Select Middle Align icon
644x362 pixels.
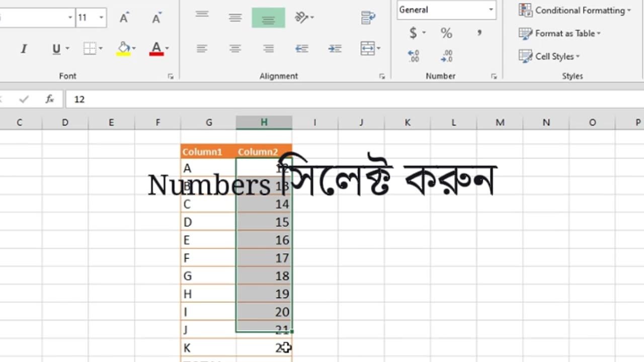(235, 18)
